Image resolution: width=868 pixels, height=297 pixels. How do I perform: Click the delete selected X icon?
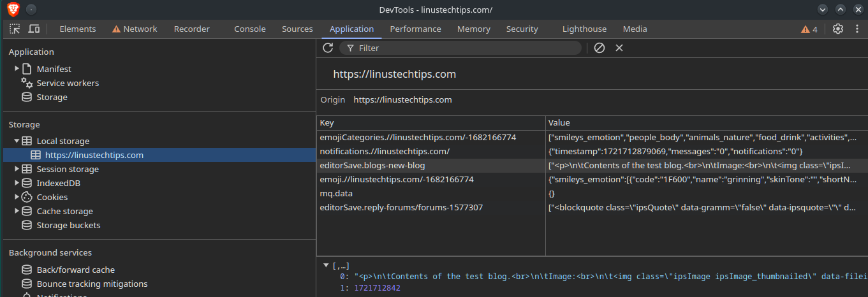(619, 48)
